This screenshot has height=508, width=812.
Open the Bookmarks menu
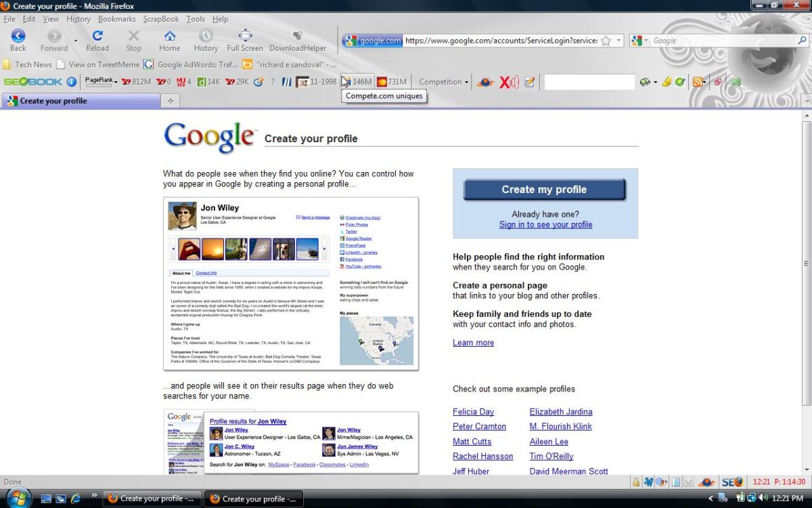point(117,19)
